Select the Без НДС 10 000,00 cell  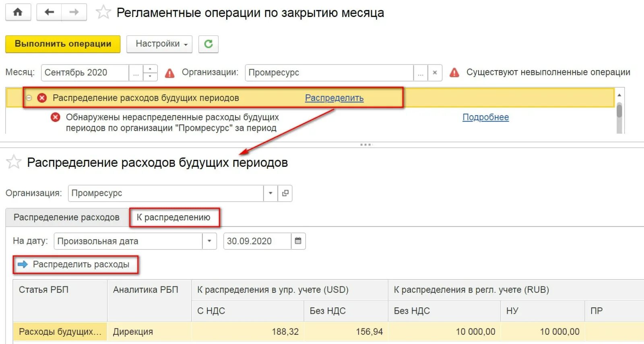pos(444,332)
